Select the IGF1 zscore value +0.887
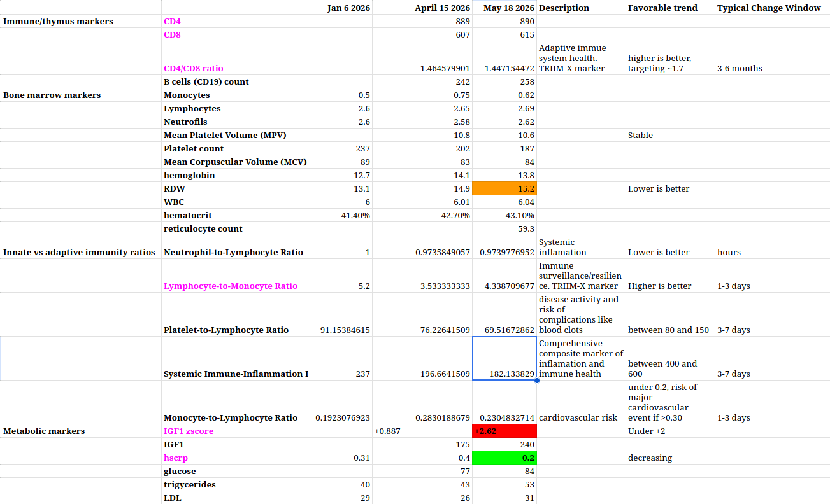Viewport: 830px width, 504px height. click(x=422, y=431)
